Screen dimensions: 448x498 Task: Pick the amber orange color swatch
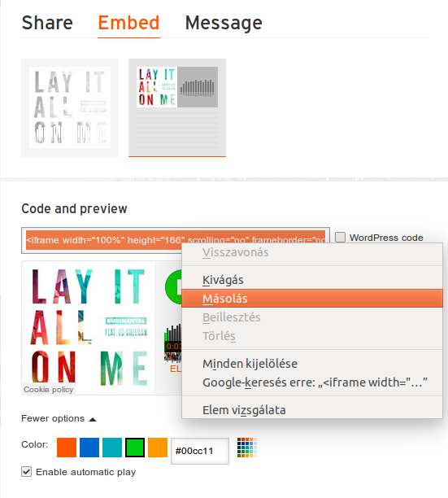pos(158,448)
